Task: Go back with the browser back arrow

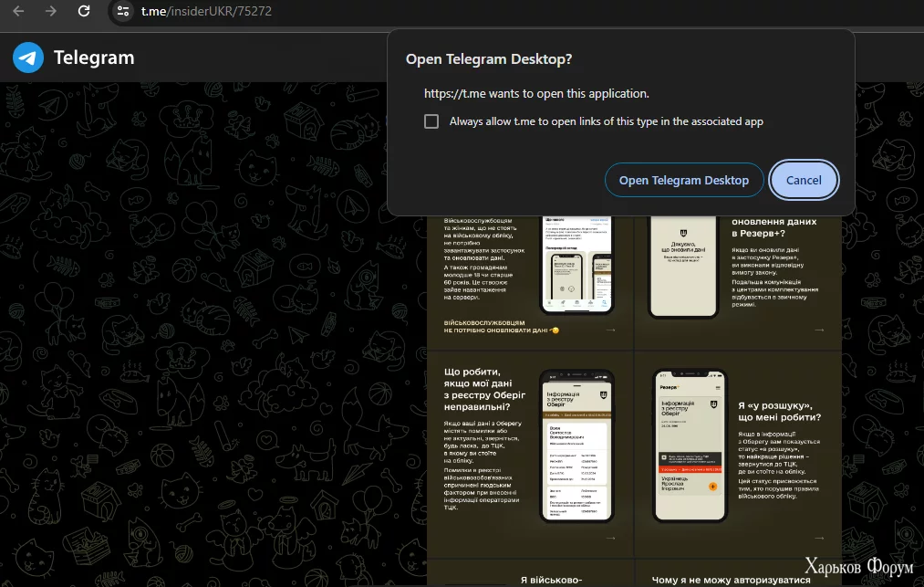Action: (x=18, y=11)
